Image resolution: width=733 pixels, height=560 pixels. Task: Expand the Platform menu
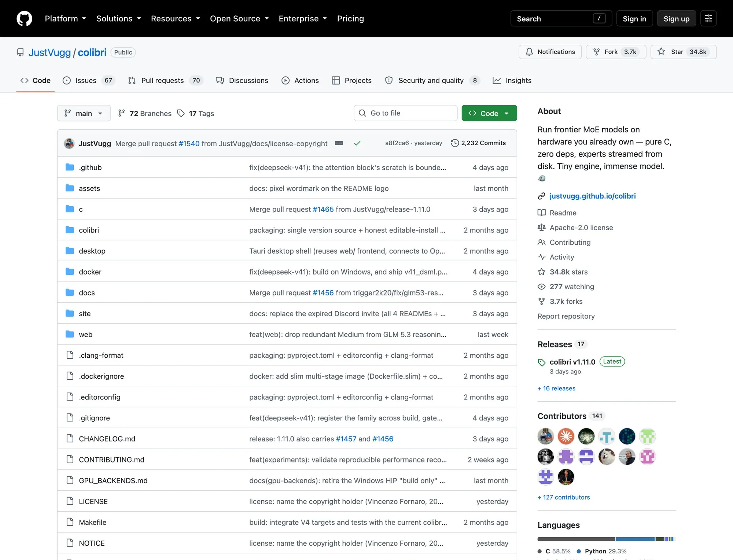(65, 19)
